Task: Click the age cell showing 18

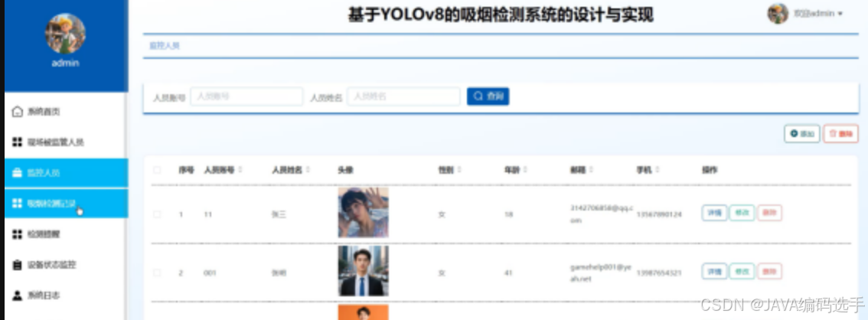Action: click(509, 214)
